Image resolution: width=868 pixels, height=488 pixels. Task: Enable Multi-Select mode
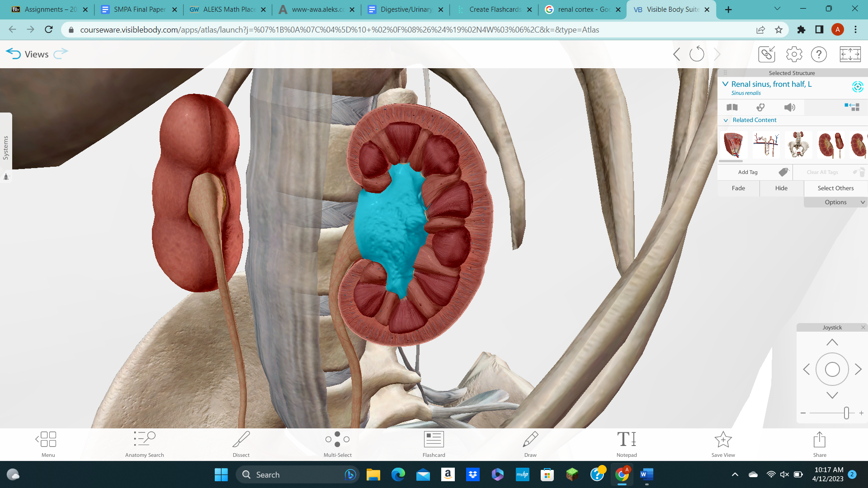(x=337, y=444)
